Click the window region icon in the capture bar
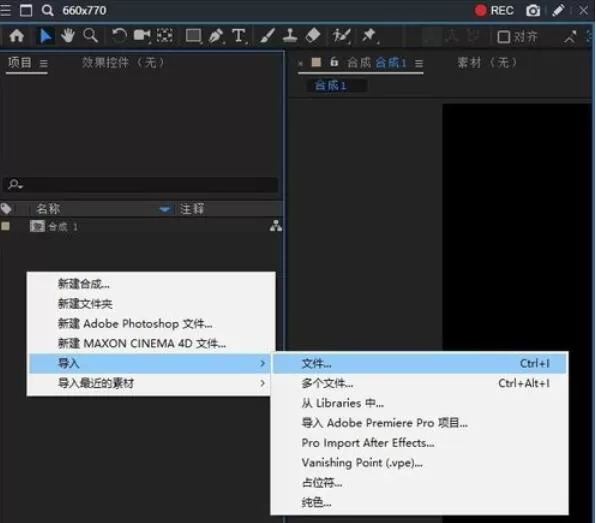This screenshot has width=596, height=523. coord(26,10)
